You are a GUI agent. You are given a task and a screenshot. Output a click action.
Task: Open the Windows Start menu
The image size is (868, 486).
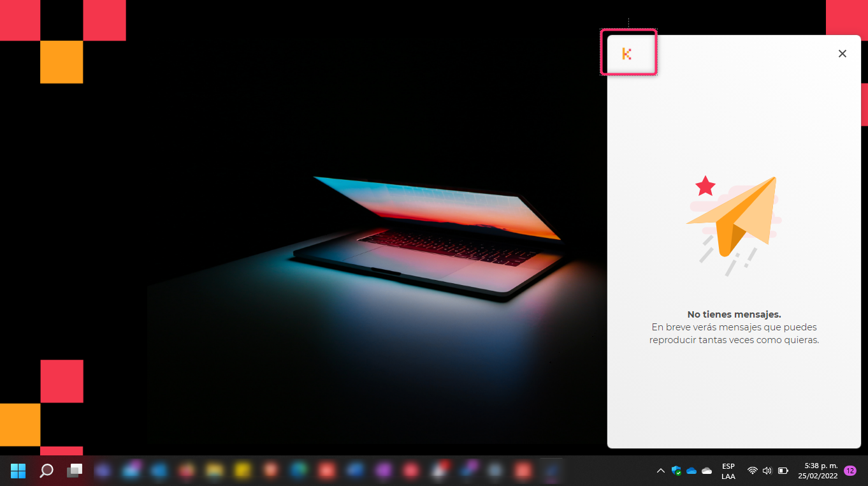18,471
